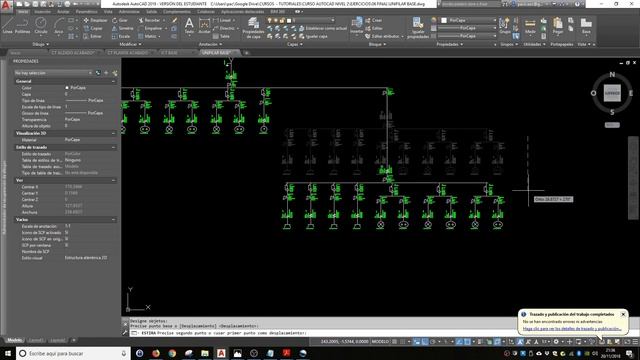Activate the Recortar (trim) tool

(149, 20)
